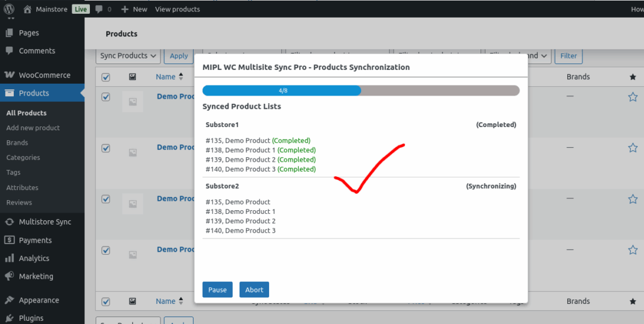Screen dimensions: 644x324
Task: Click the sort arrows beside Name header
Action: pyautogui.click(x=180, y=77)
